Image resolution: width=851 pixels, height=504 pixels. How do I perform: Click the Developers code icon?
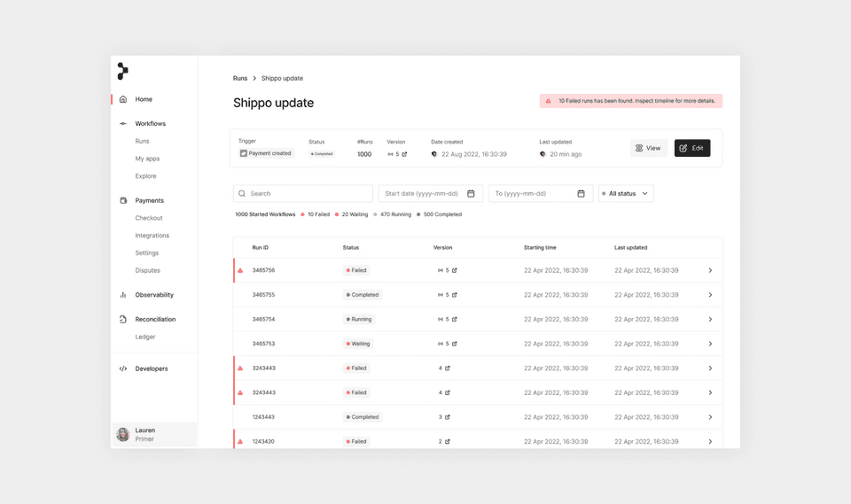click(x=123, y=368)
